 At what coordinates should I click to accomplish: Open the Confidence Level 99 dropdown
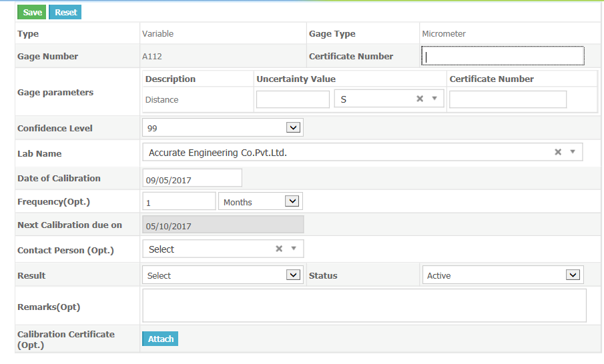tap(223, 128)
